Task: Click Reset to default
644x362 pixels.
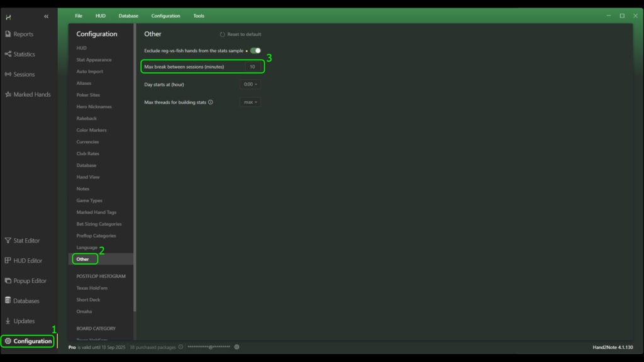Action: point(241,35)
